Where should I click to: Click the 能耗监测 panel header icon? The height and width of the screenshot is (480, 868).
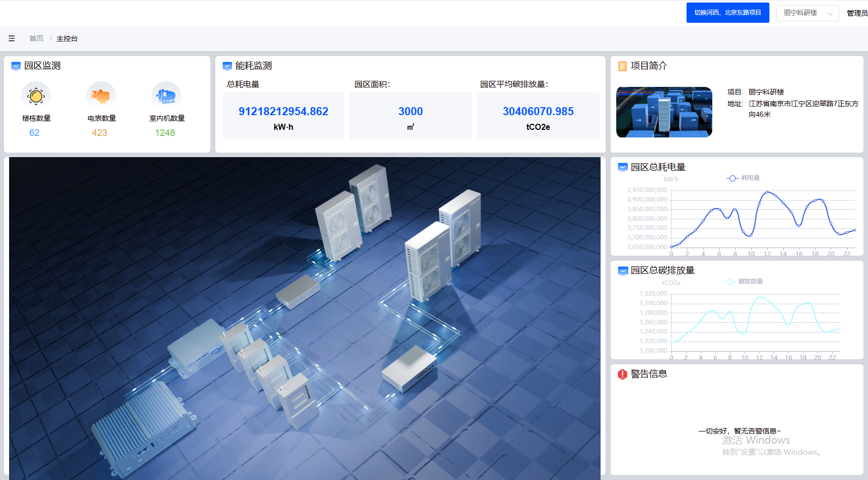[227, 66]
